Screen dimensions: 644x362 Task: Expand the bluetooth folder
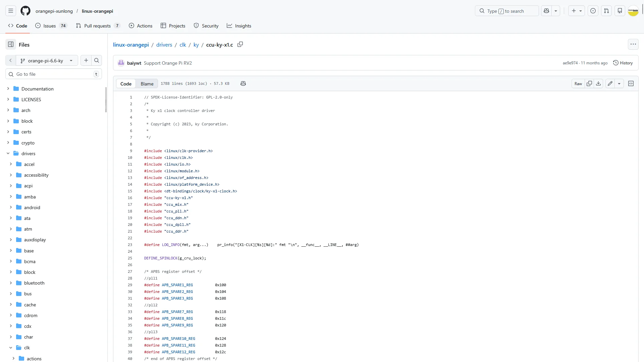pyautogui.click(x=11, y=283)
